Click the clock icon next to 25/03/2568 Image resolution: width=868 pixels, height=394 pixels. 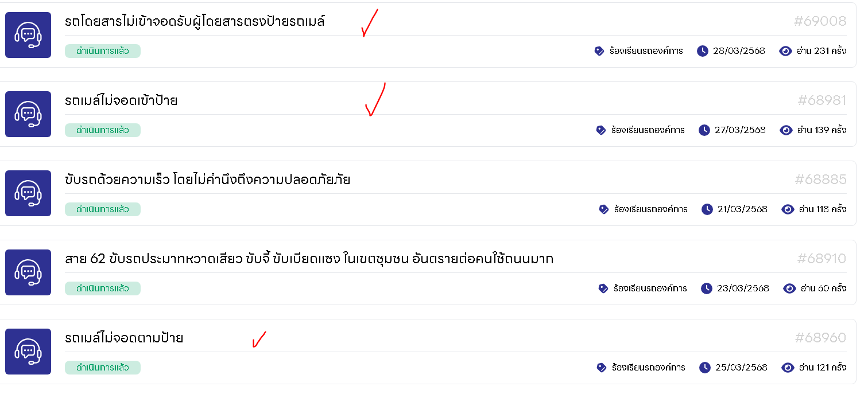point(705,368)
